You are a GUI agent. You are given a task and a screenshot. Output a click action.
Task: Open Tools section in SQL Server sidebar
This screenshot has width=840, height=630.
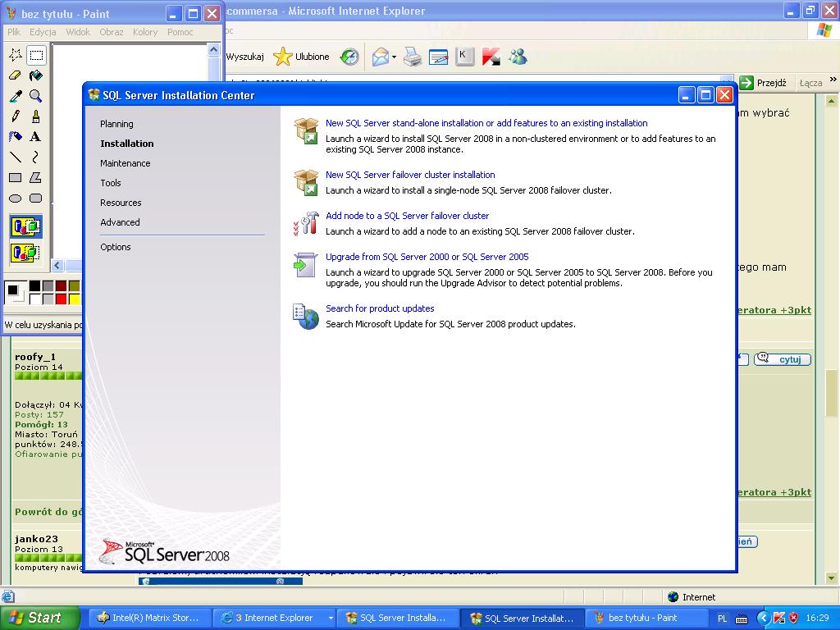pyautogui.click(x=111, y=183)
